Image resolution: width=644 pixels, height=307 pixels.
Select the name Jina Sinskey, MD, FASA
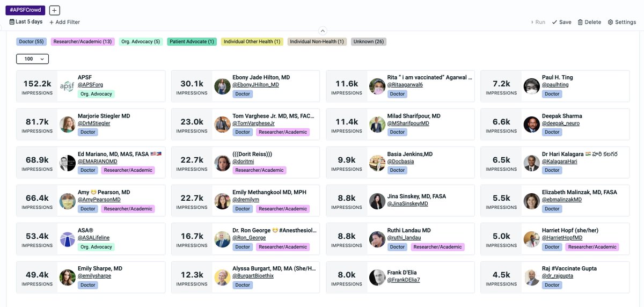click(x=416, y=196)
